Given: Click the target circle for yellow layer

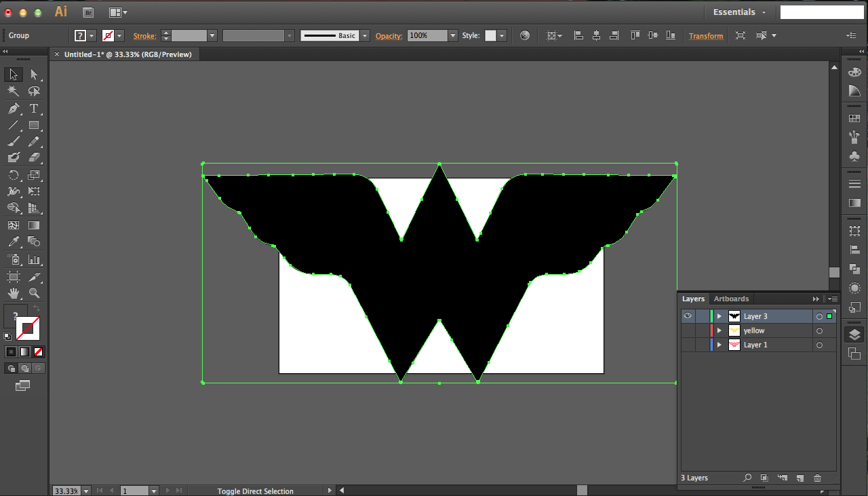Looking at the screenshot, I should (x=819, y=330).
